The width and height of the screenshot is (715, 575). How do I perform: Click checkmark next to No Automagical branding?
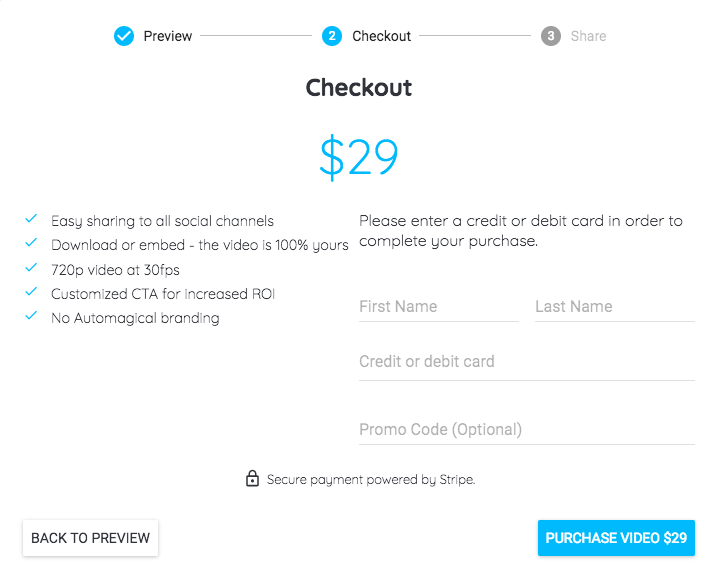(31, 318)
